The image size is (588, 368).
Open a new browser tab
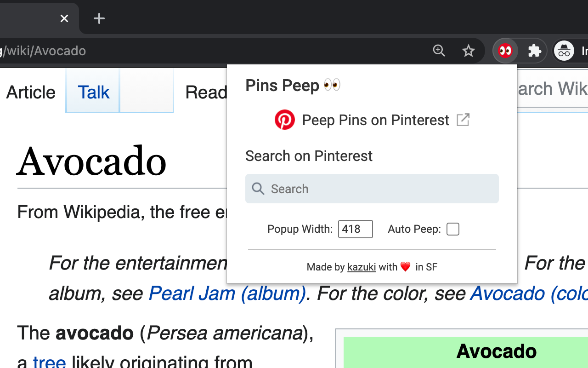pos(99,18)
